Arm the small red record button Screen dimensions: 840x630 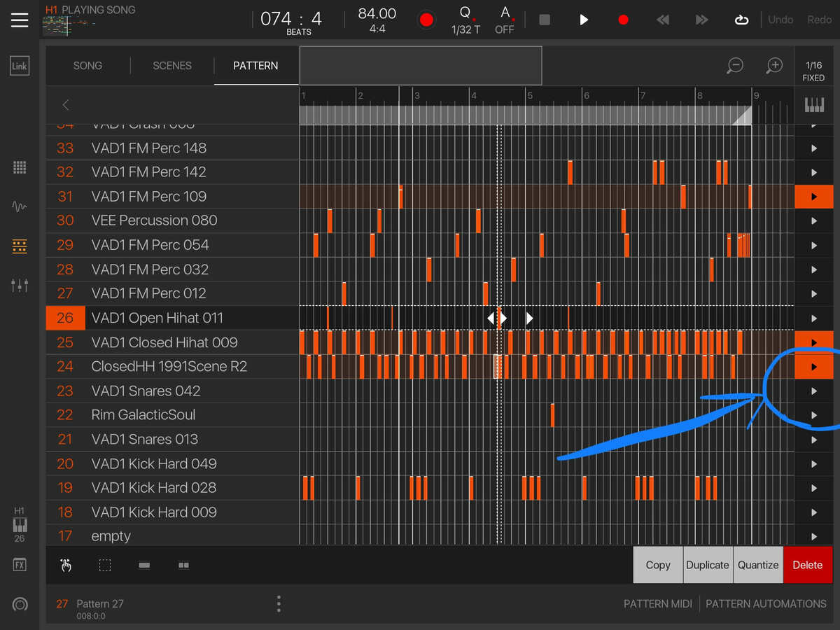pos(623,20)
